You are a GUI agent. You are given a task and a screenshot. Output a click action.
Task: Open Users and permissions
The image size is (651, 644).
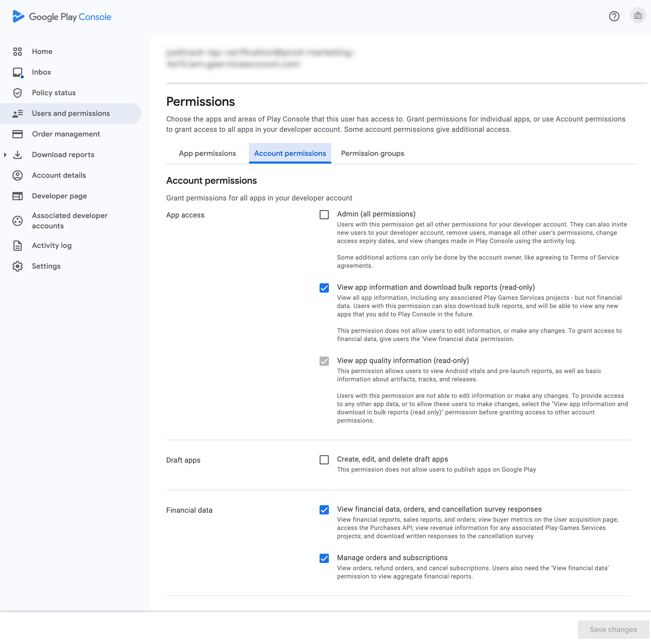click(71, 113)
